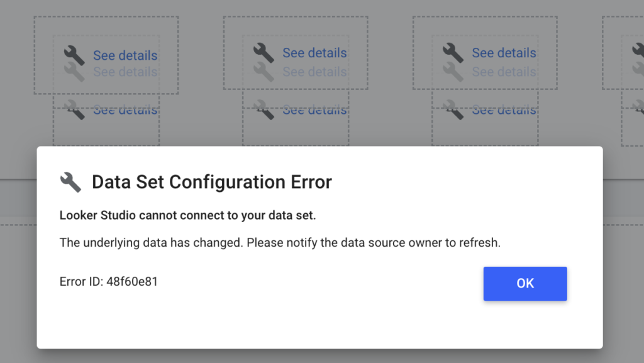Open See details in the rightmost second-row chart
The height and width of the screenshot is (363, 644).
pyautogui.click(x=504, y=109)
